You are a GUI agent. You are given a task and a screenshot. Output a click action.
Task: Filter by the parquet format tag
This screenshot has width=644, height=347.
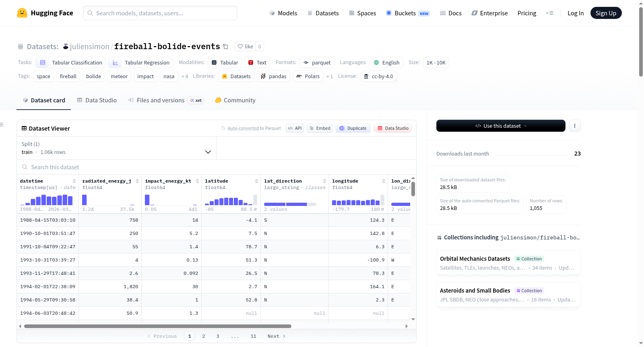coord(317,62)
